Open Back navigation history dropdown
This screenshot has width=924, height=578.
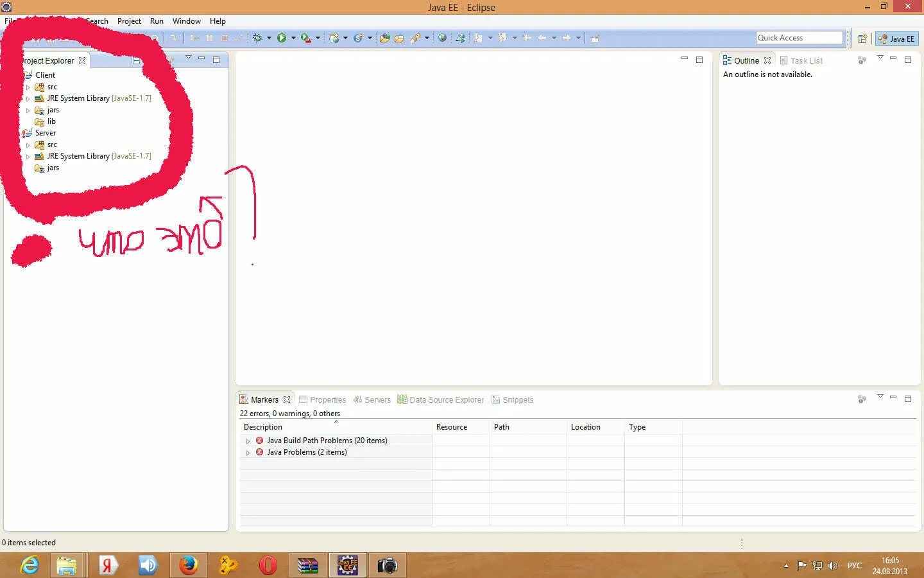(x=554, y=38)
